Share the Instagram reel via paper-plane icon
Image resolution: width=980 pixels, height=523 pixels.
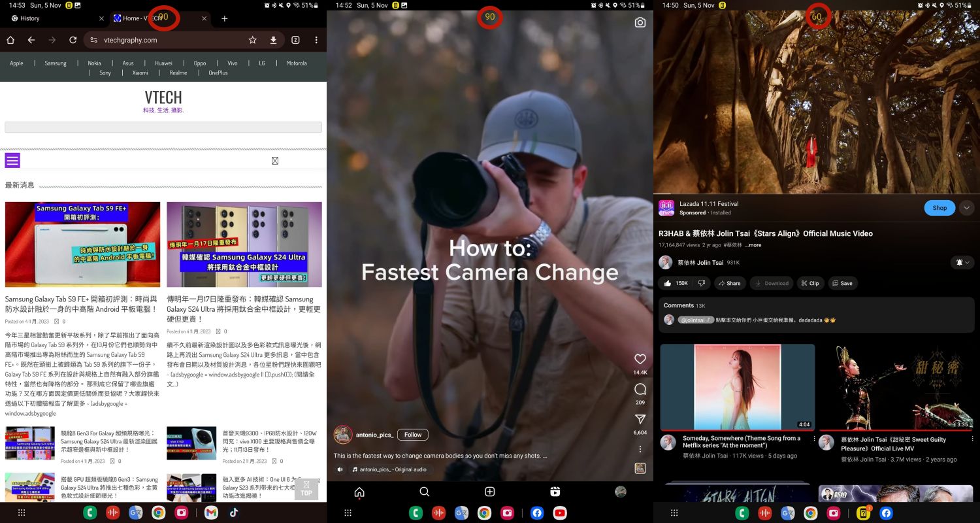[640, 419]
